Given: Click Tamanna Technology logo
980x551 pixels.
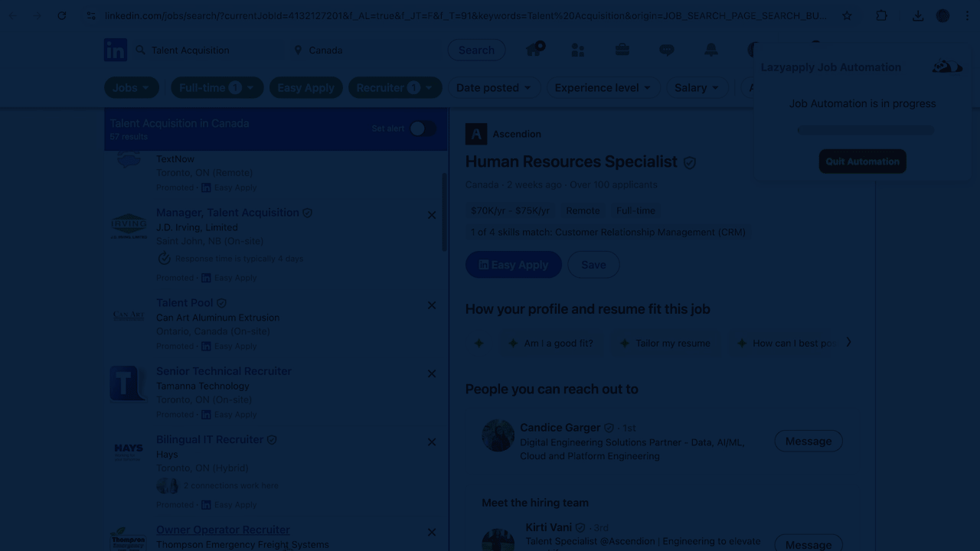Looking at the screenshot, I should tap(129, 383).
